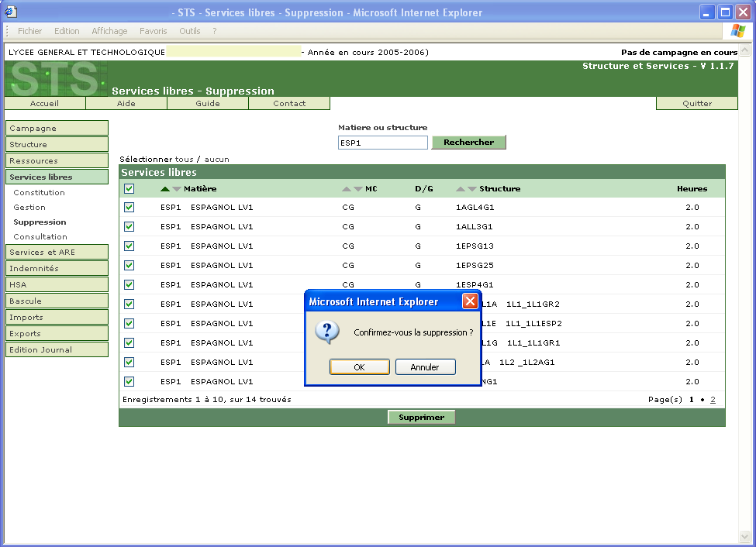Open the Exports sidebar section
The image size is (756, 547).
(x=57, y=333)
